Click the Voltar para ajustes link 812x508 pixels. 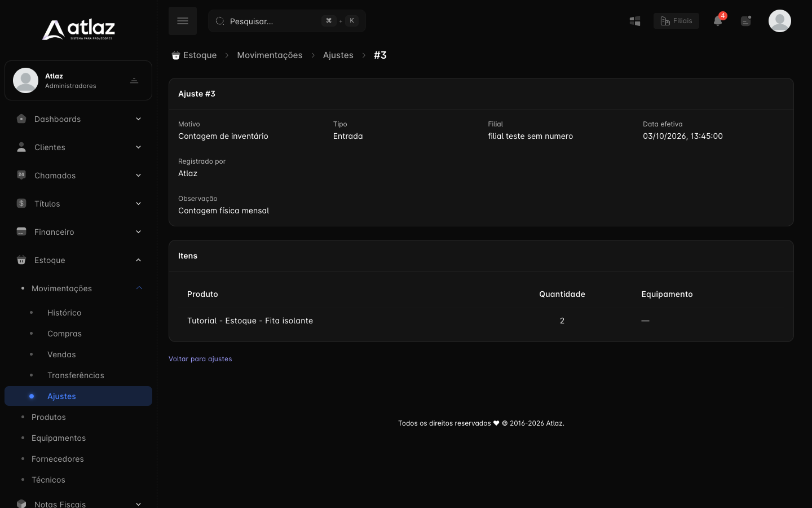200,359
